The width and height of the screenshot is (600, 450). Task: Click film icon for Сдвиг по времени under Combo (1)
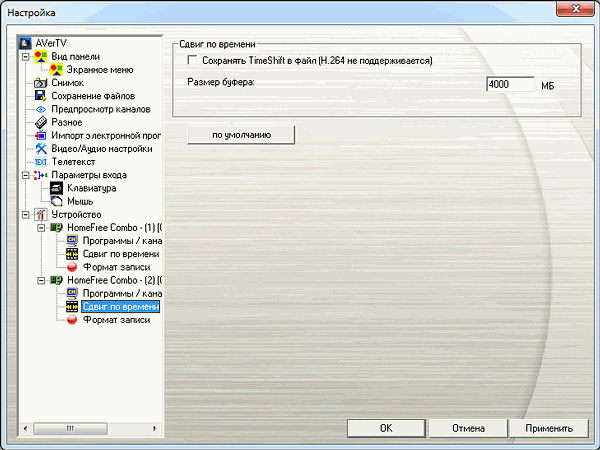[x=72, y=254]
